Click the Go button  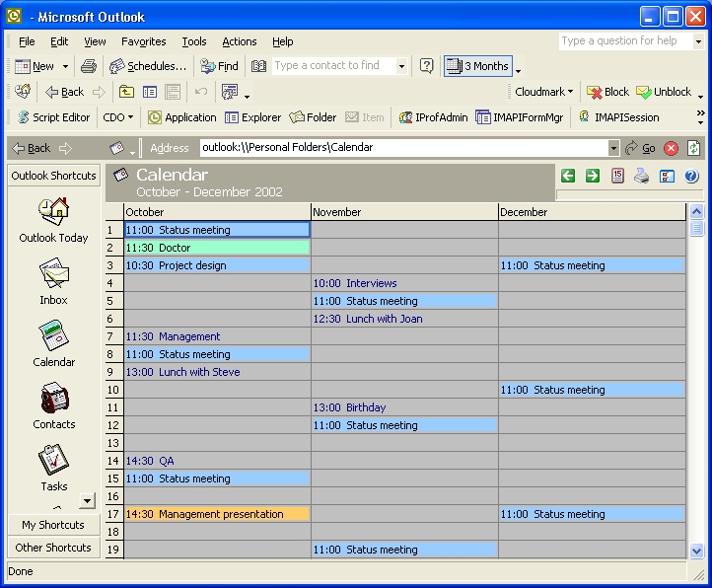point(640,148)
